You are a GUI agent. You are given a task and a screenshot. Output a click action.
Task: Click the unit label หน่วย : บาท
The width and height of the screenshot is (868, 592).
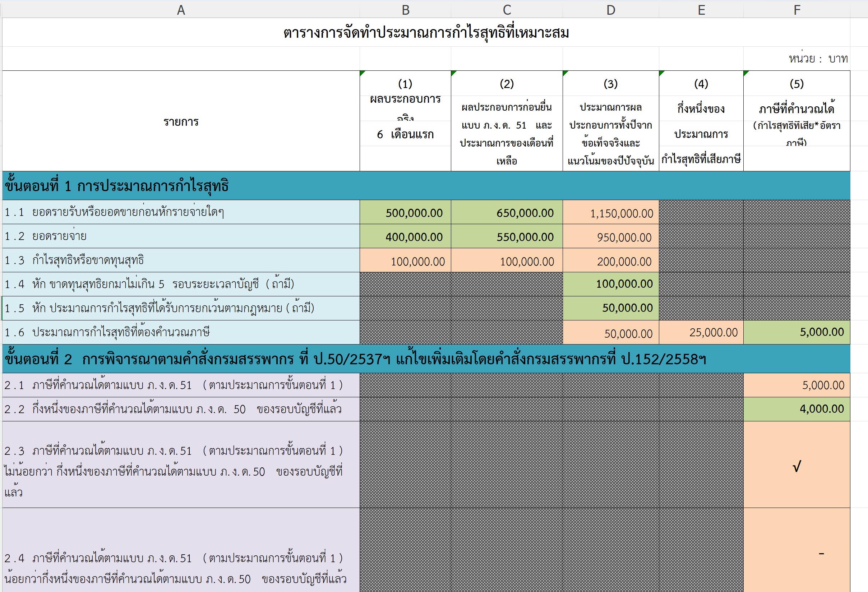tap(818, 58)
